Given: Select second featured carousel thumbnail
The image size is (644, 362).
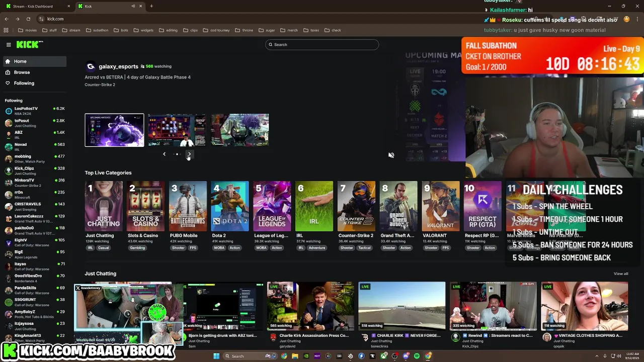Looking at the screenshot, I should click(177, 130).
